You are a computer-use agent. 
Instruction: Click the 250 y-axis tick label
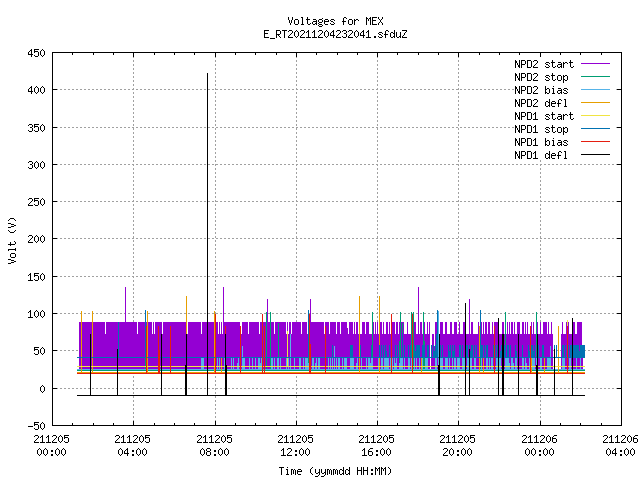coord(36,202)
